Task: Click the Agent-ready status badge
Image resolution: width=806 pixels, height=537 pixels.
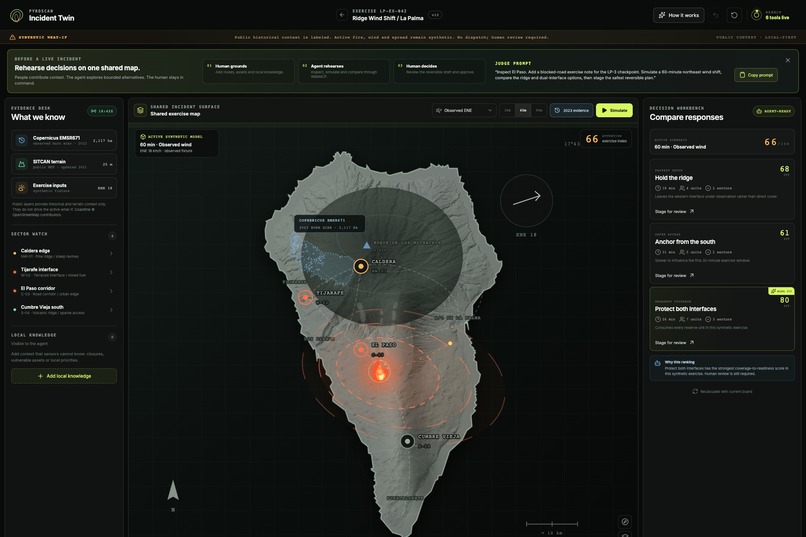Action: pyautogui.click(x=774, y=111)
